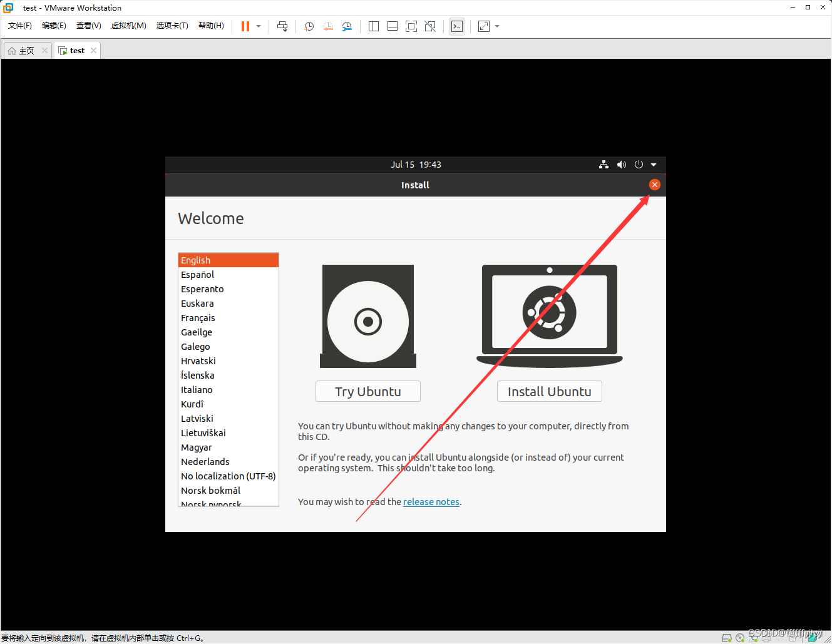Click the CD disc Try Ubuntu image
Image resolution: width=832 pixels, height=644 pixels.
pos(368,316)
